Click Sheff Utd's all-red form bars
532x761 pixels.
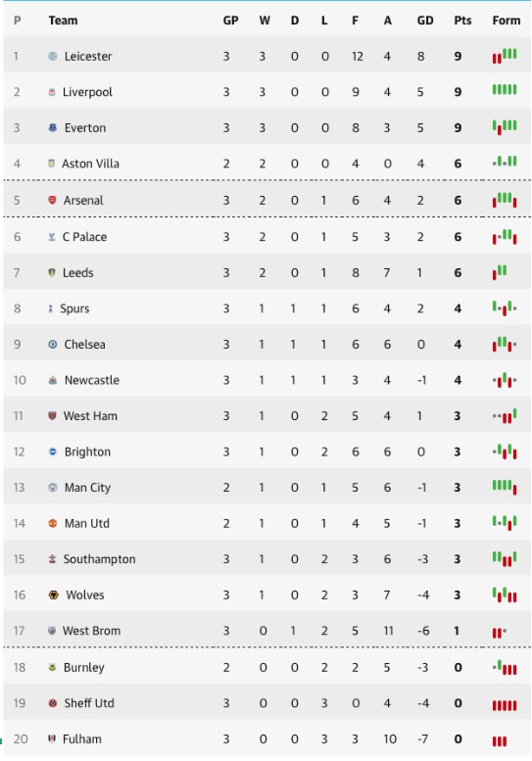[505, 705]
